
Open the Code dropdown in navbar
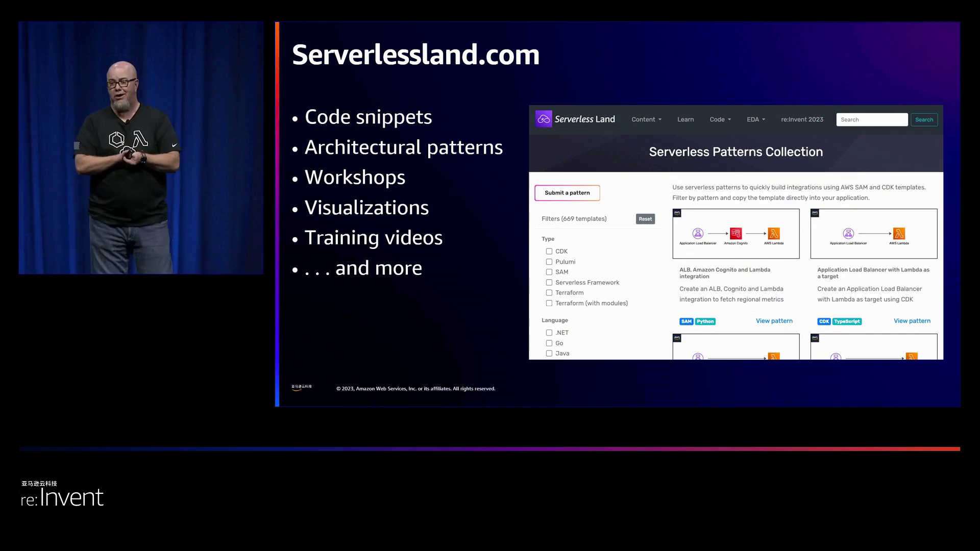tap(720, 119)
